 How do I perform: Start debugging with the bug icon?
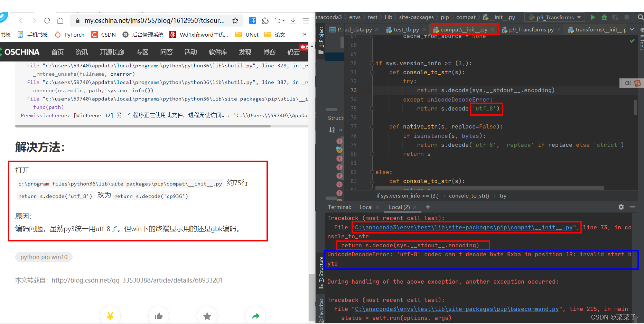pos(604,17)
